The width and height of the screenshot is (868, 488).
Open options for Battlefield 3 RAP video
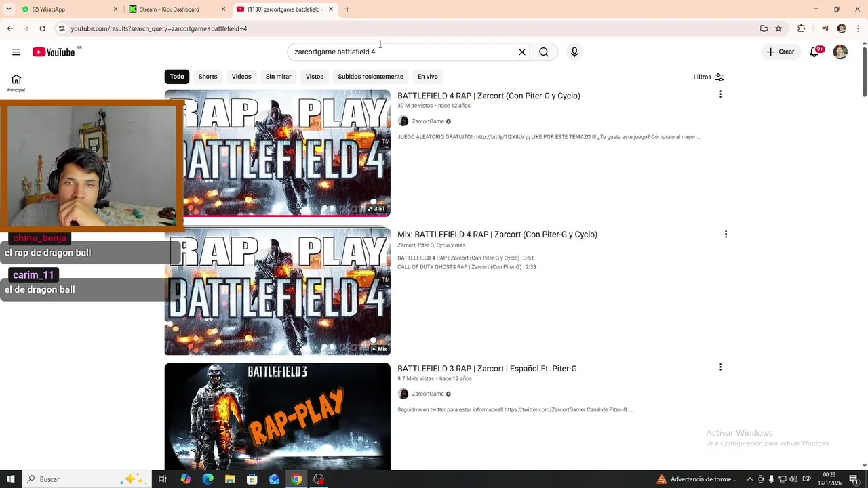(720, 367)
